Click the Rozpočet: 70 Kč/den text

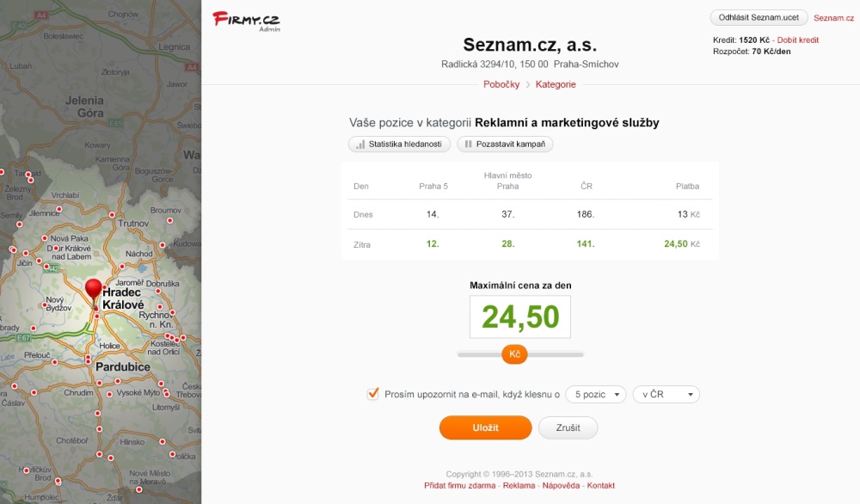(752, 52)
